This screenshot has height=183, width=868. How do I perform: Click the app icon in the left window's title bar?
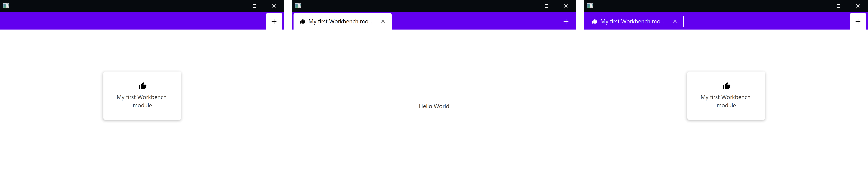pos(6,6)
